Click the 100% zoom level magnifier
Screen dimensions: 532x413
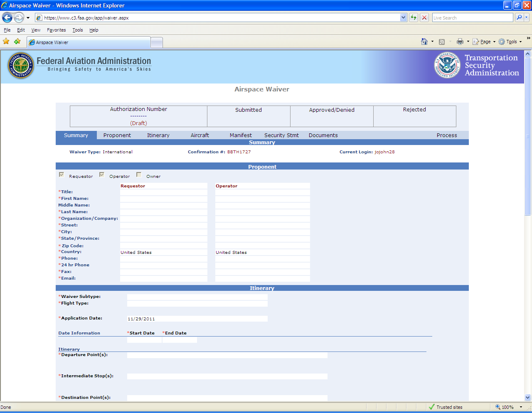click(x=498, y=407)
